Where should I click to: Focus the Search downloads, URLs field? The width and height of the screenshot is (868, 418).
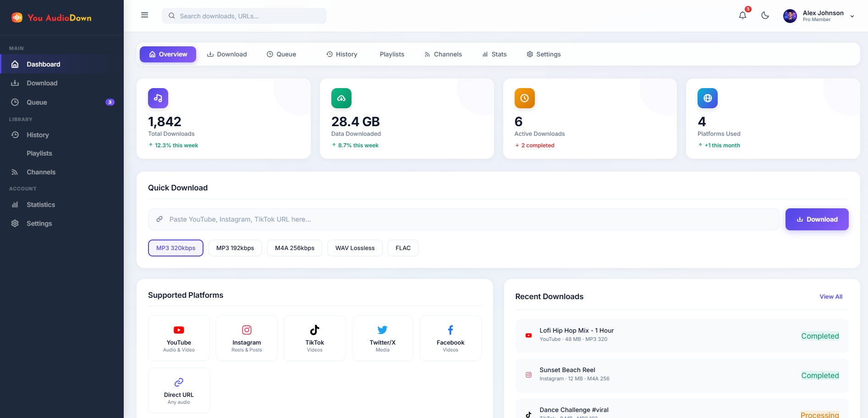(x=244, y=16)
